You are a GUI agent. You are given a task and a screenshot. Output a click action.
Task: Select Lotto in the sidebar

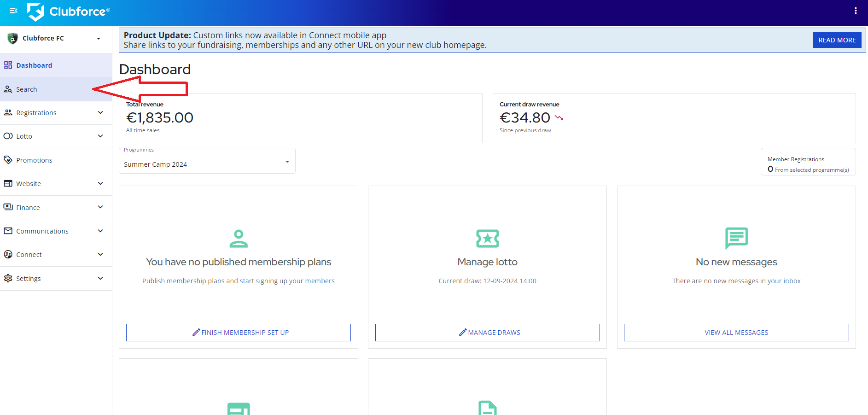(x=56, y=136)
